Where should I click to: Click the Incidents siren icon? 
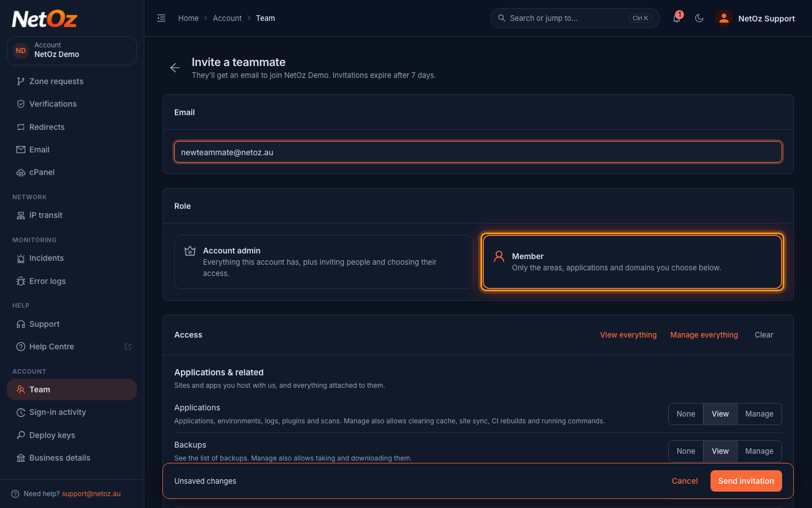tap(21, 258)
